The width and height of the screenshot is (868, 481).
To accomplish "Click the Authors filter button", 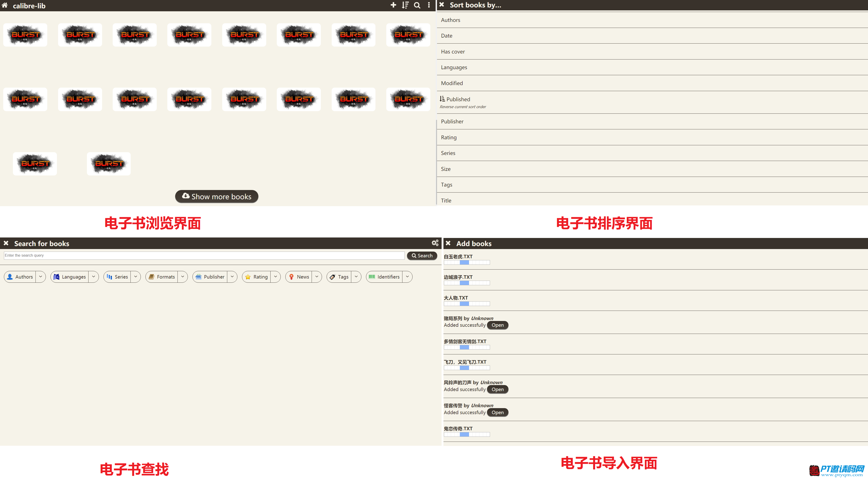I will (20, 277).
